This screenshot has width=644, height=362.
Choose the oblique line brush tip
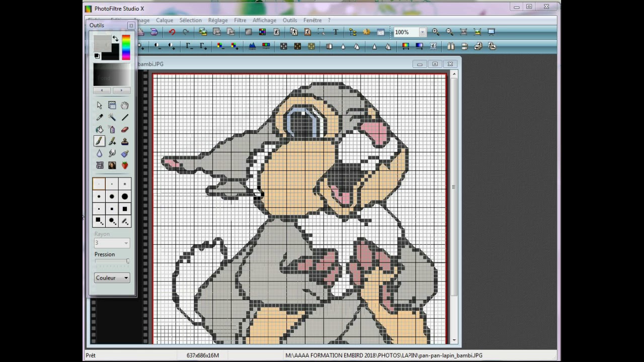click(x=124, y=221)
